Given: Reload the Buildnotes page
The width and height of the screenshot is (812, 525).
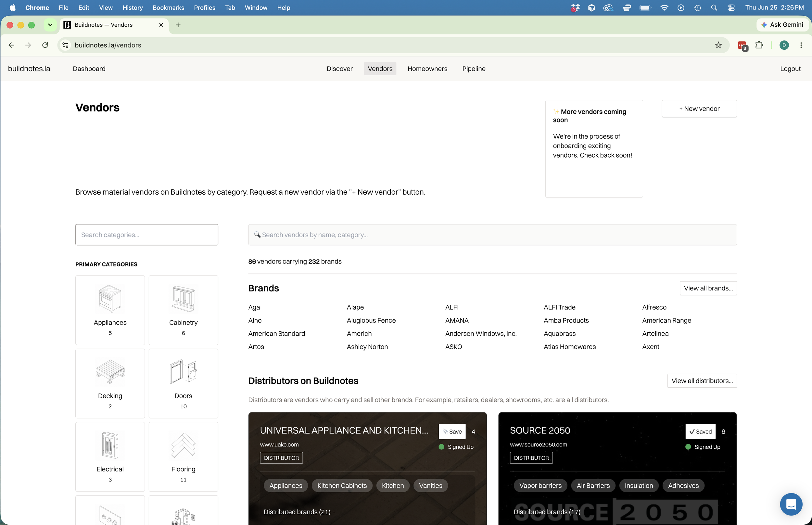Looking at the screenshot, I should click(45, 45).
